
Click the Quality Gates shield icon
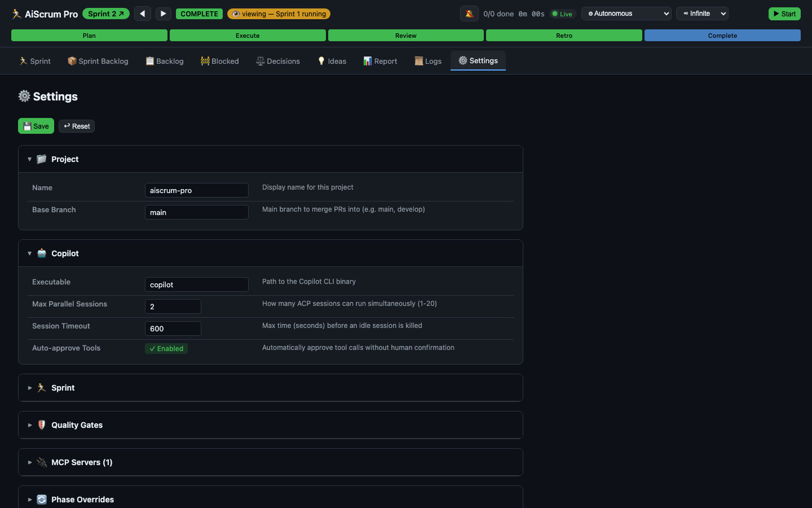42,425
